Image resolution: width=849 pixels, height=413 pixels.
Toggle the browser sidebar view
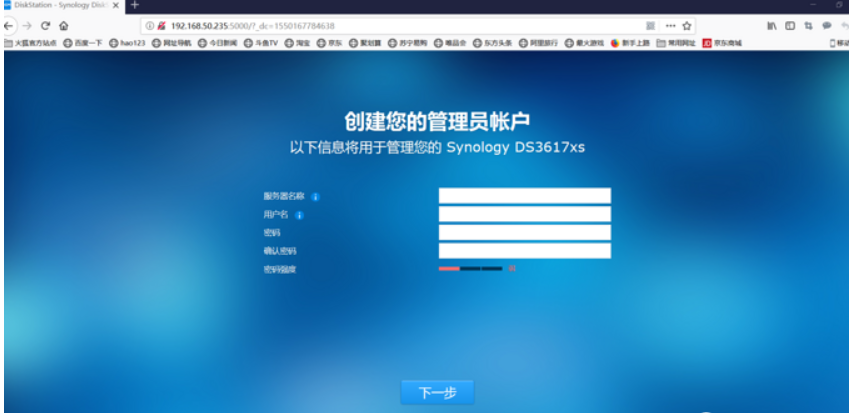[x=790, y=26]
